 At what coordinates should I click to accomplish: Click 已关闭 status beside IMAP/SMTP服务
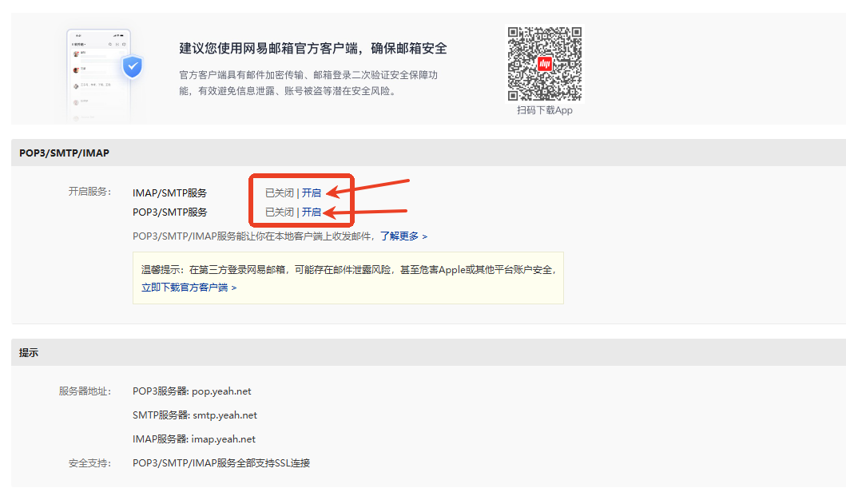(280, 192)
